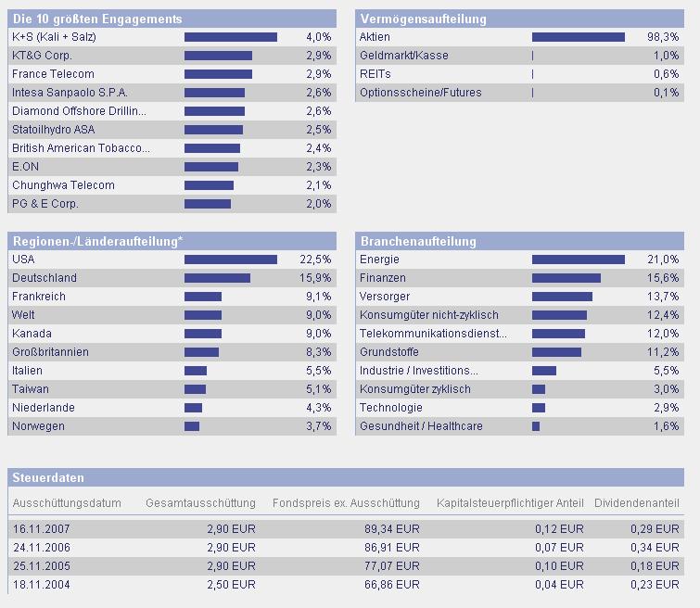Click the Dividendenanteil column header
The width and height of the screenshot is (700, 608).
click(637, 503)
